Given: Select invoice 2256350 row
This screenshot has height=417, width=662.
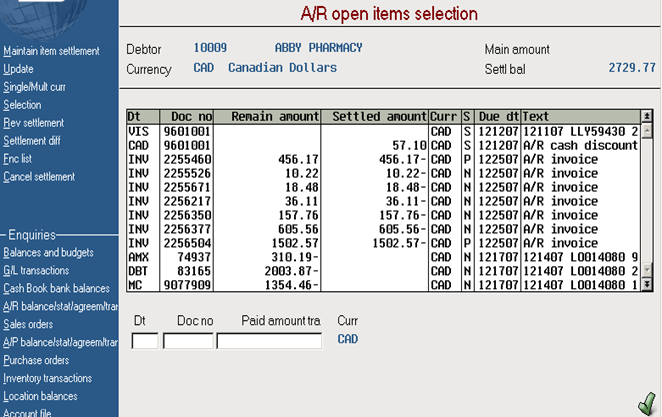Looking at the screenshot, I should pyautogui.click(x=383, y=215).
